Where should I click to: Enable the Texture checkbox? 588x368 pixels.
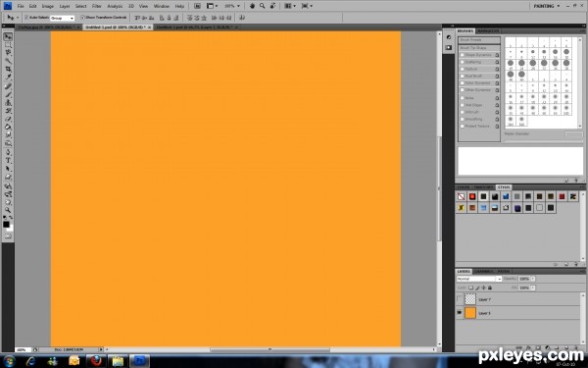pos(463,69)
